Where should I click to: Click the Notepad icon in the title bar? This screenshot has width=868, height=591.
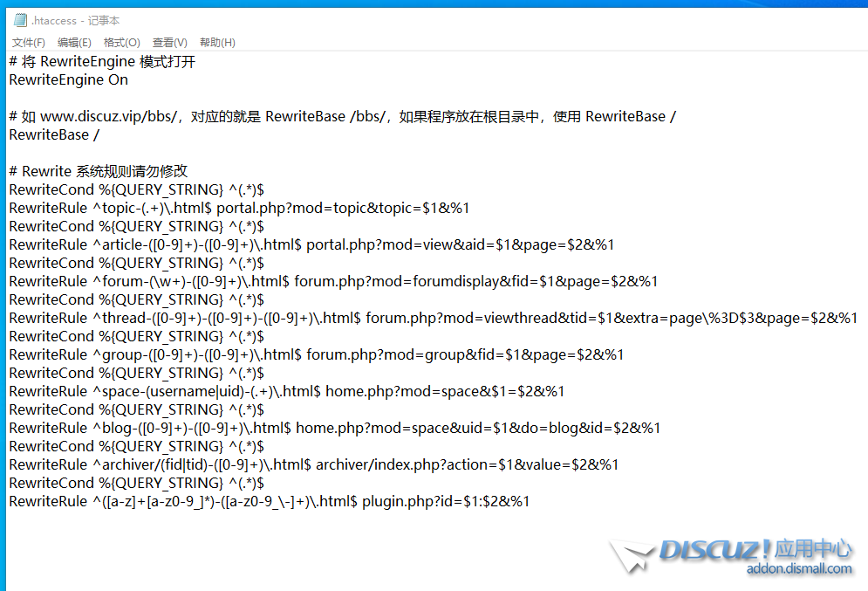point(20,20)
